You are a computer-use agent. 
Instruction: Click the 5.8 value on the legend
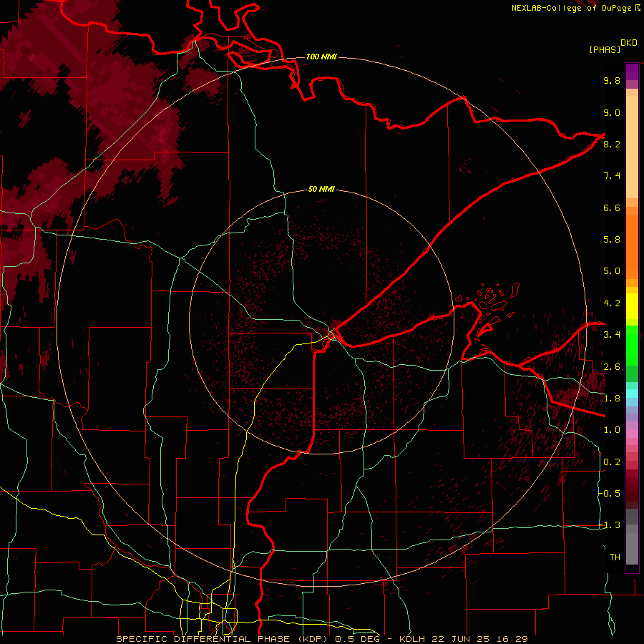click(x=612, y=240)
